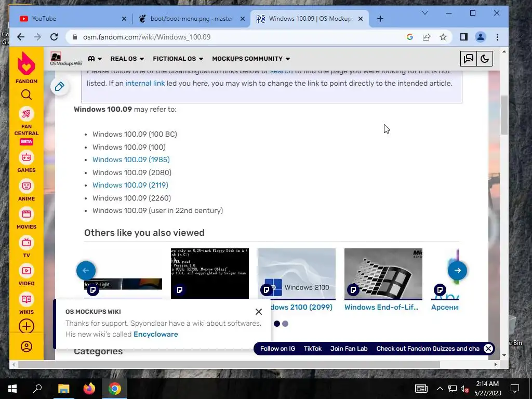Toggle dark mode moon icon
The image size is (532, 399).
pyautogui.click(x=485, y=59)
